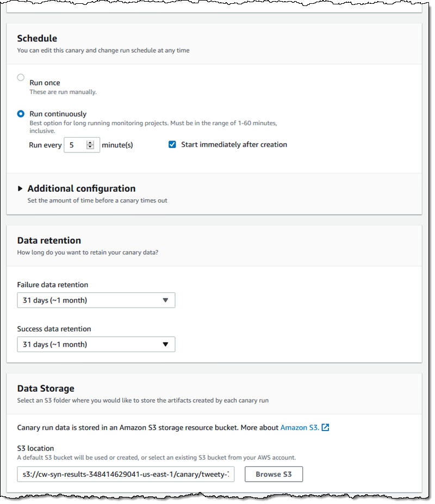Select the Run once radio button
The image size is (435, 504).
point(21,77)
